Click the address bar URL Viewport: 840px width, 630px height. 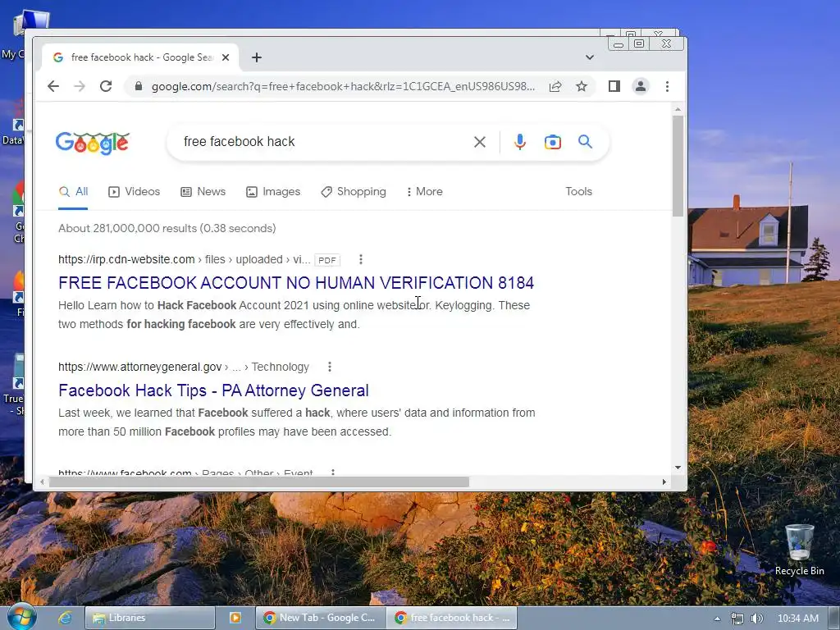click(343, 86)
